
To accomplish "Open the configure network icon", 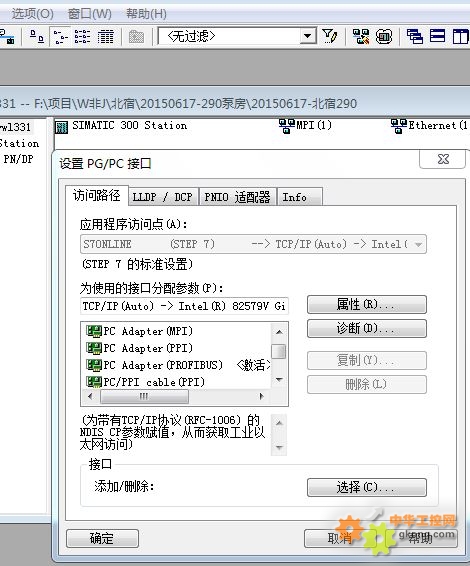I will point(361,36).
